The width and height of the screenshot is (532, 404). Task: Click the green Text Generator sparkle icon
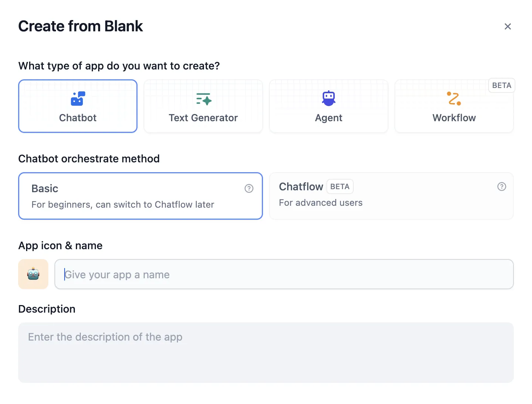(204, 99)
